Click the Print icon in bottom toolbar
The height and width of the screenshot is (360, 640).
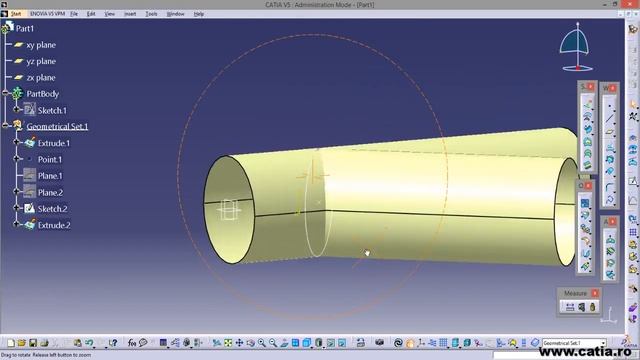click(x=44, y=343)
